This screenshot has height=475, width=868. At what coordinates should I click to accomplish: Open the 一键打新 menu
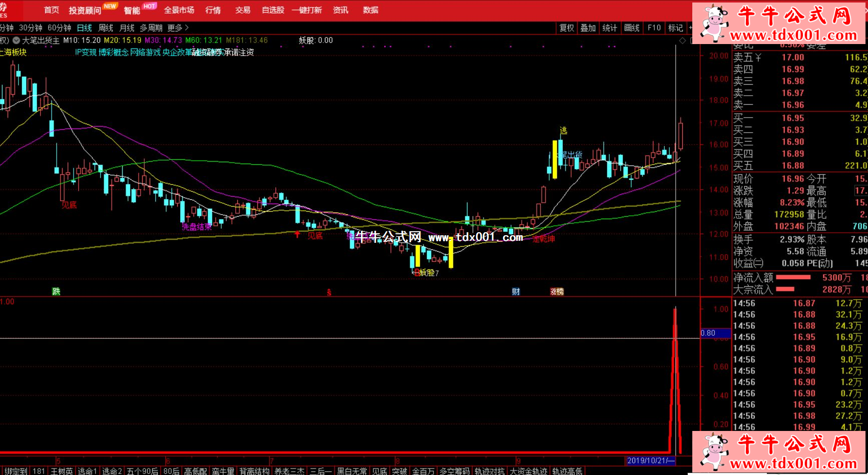point(307,10)
